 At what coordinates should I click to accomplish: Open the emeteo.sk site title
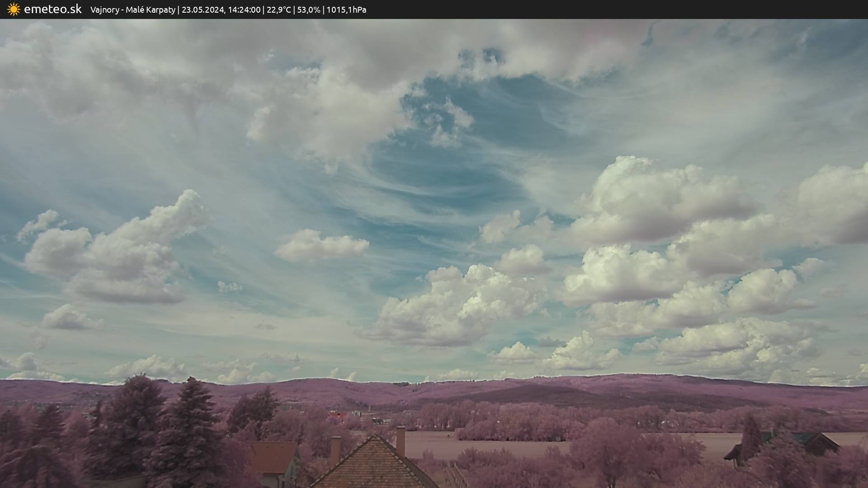point(52,9)
